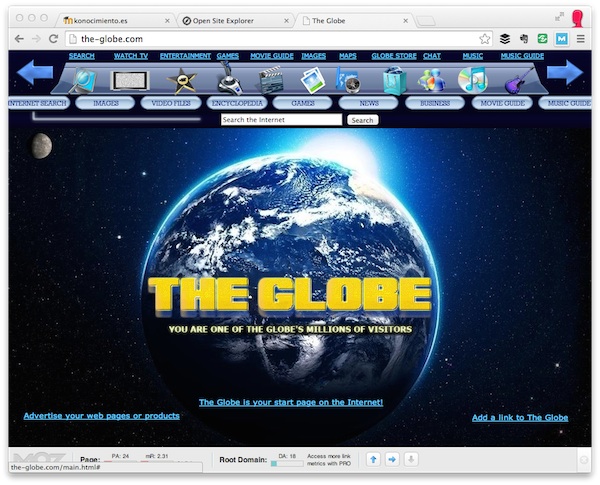600x485 pixels.
Task: Click the browser reload button
Action: [54, 38]
